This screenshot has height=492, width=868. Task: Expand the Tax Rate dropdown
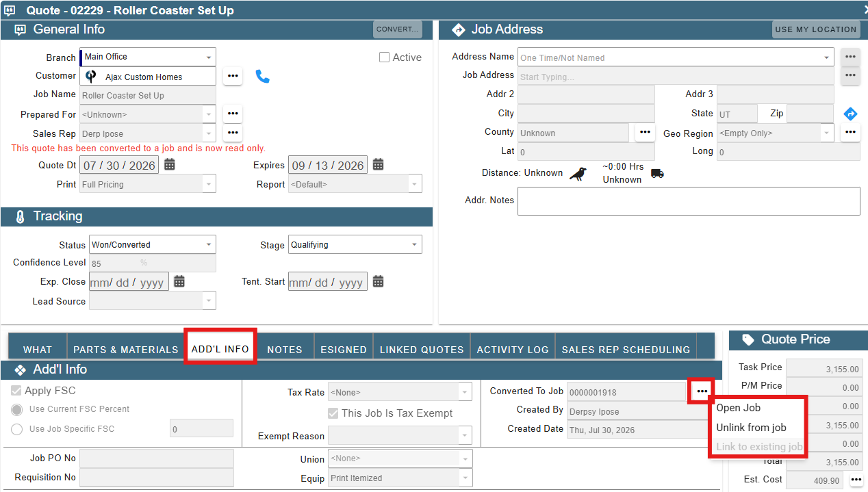click(465, 392)
